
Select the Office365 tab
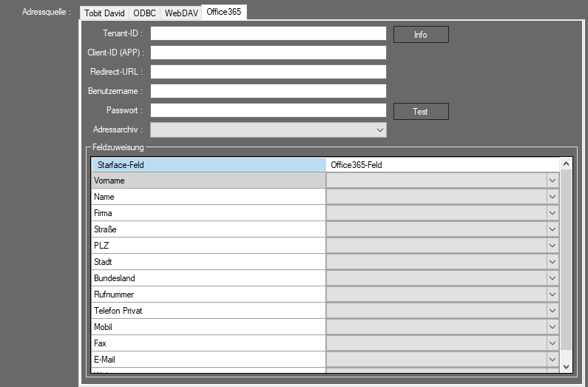(x=224, y=12)
